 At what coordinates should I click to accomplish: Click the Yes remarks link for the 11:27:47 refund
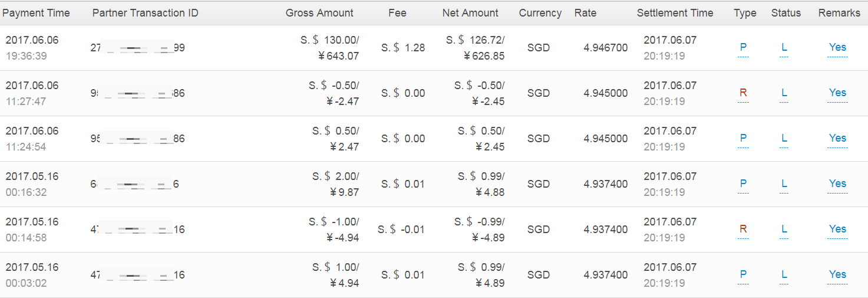837,93
